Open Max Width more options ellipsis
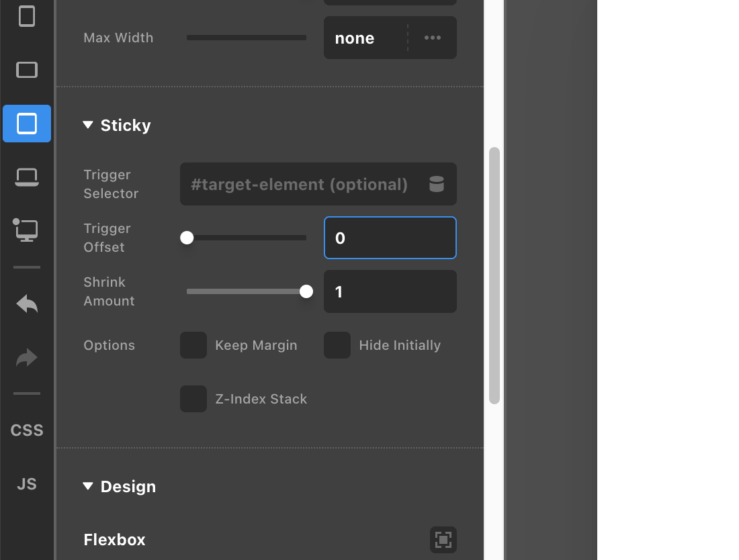739x560 pixels. point(433,38)
